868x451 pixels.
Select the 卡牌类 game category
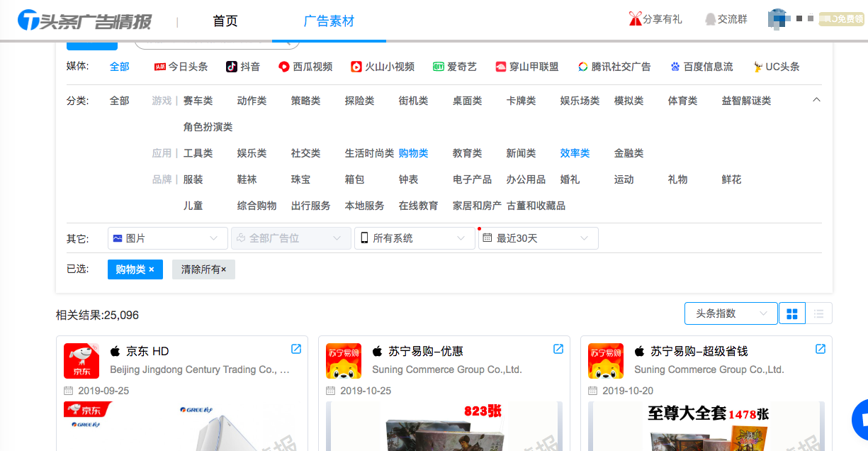(x=521, y=101)
